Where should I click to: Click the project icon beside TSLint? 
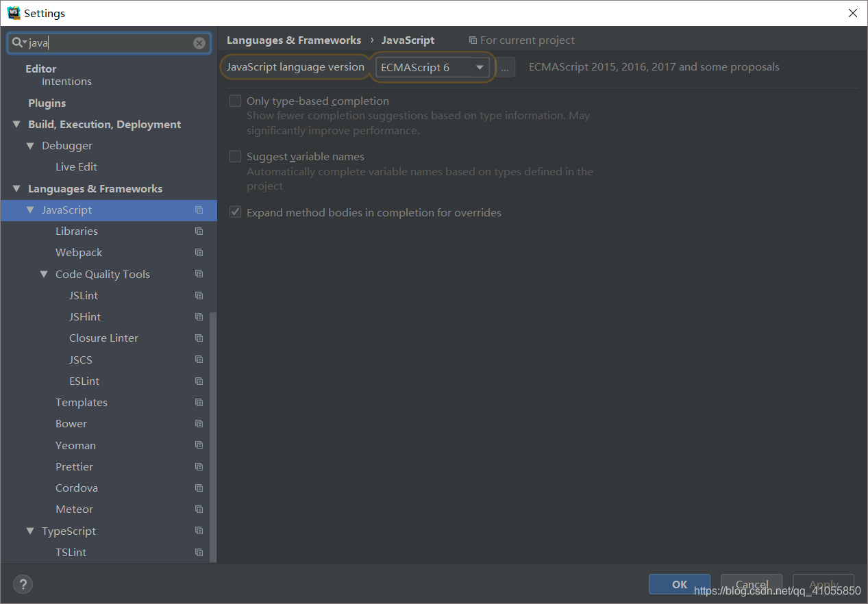click(x=199, y=552)
